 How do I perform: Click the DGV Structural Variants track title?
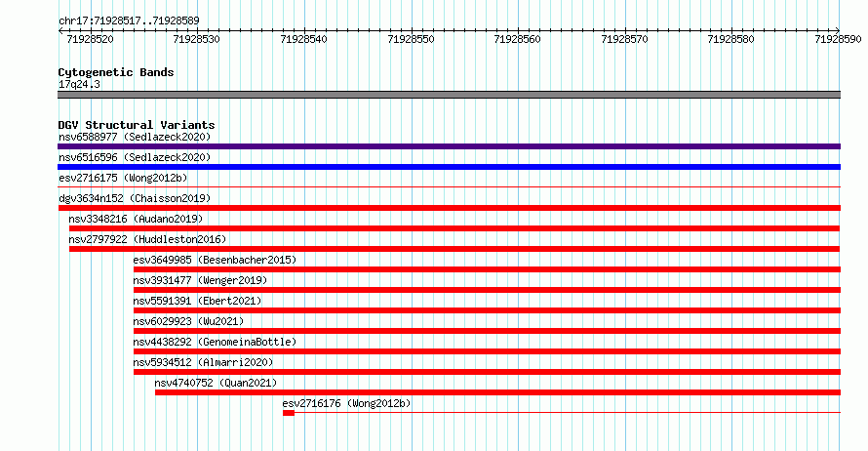(x=137, y=125)
